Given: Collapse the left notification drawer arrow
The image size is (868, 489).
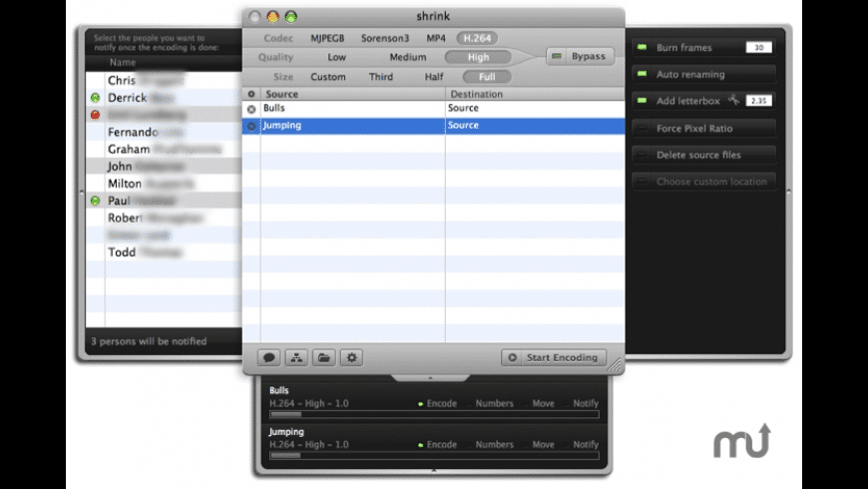Looking at the screenshot, I should click(x=82, y=193).
